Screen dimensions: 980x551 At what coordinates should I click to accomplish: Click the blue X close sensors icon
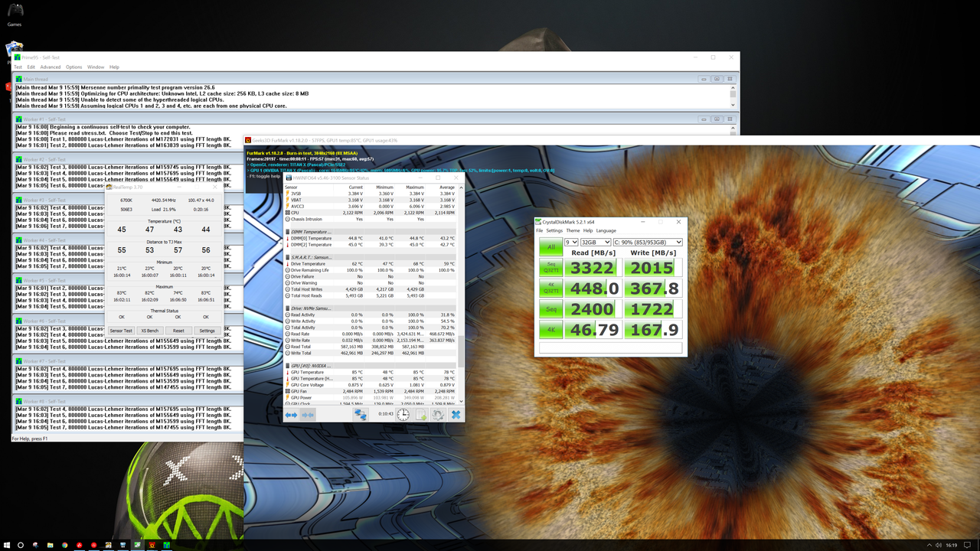point(456,415)
